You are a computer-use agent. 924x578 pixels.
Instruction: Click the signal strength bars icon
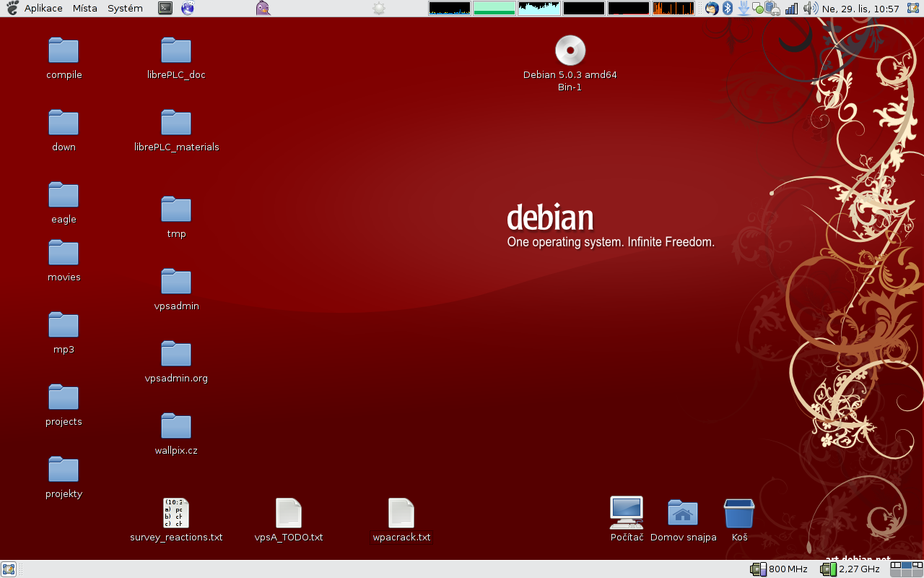(x=792, y=9)
